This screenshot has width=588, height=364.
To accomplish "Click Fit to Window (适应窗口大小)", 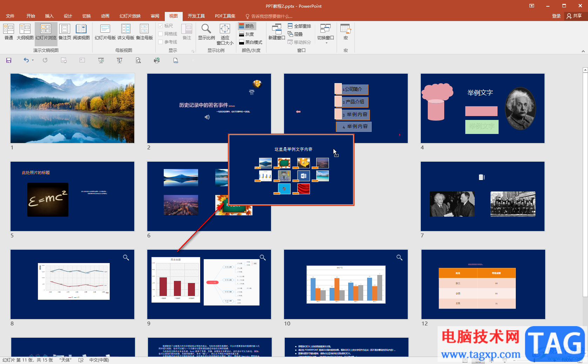I will 225,34.
